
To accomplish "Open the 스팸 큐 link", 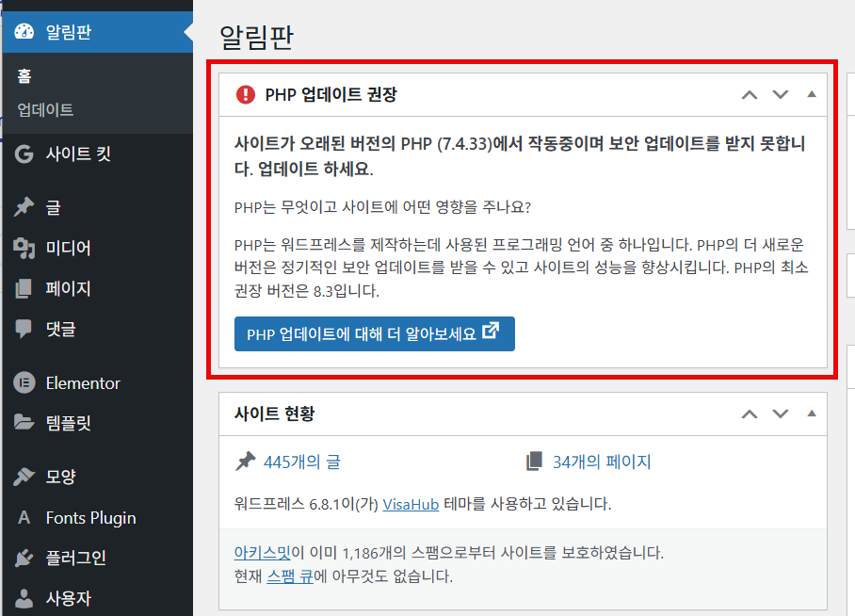I will click(x=290, y=576).
